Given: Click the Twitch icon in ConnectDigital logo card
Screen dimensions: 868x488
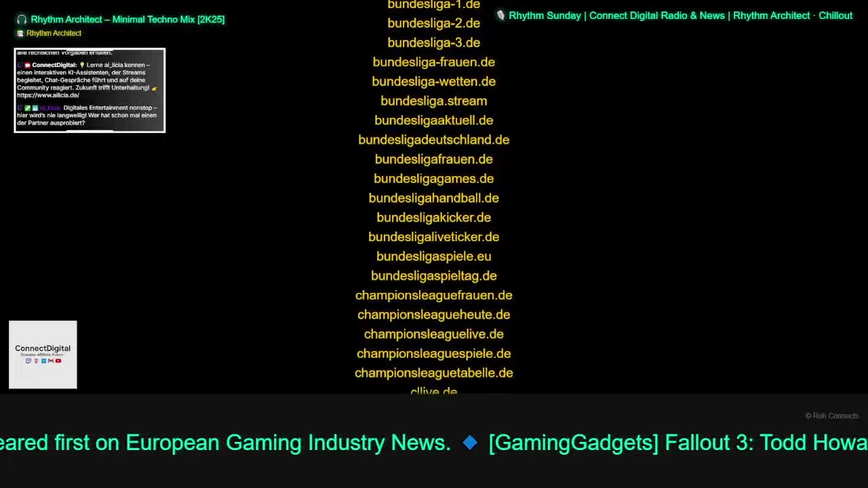Looking at the screenshot, I should pyautogui.click(x=28, y=361).
